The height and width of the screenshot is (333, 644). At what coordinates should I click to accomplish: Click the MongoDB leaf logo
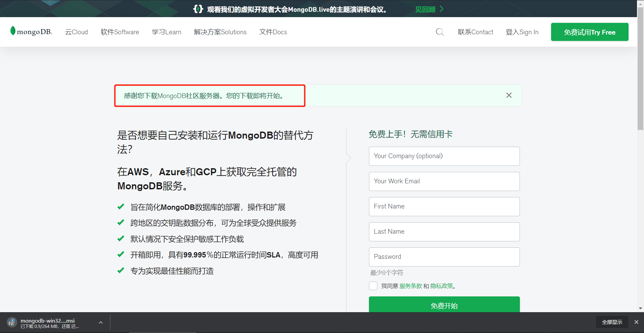(31, 31)
